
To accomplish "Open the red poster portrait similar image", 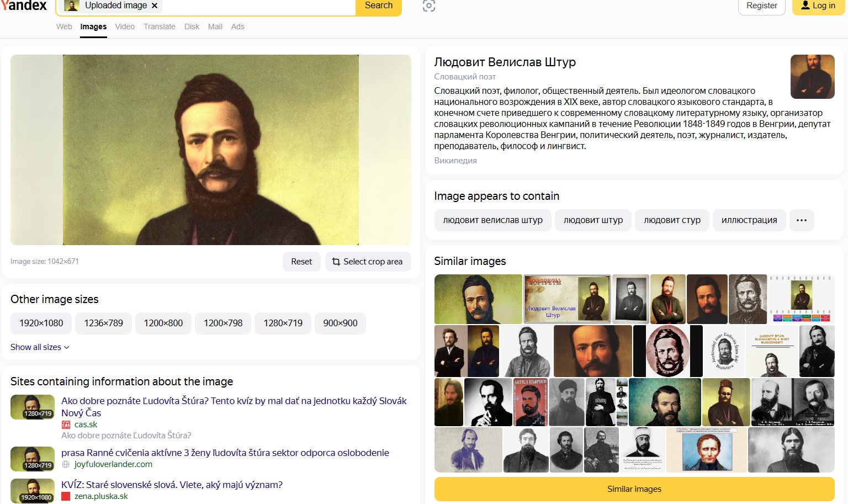I will (531, 402).
